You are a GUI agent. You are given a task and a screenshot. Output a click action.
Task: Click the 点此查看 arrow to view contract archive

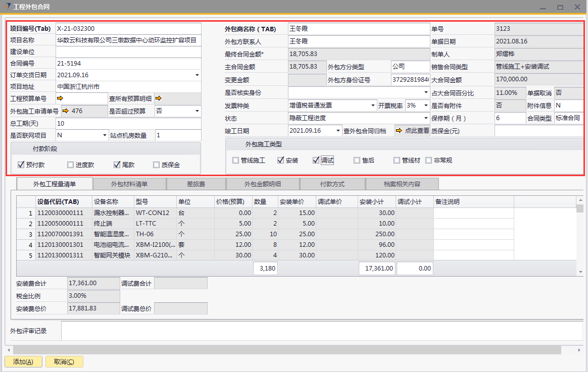pyautogui.click(x=399, y=131)
